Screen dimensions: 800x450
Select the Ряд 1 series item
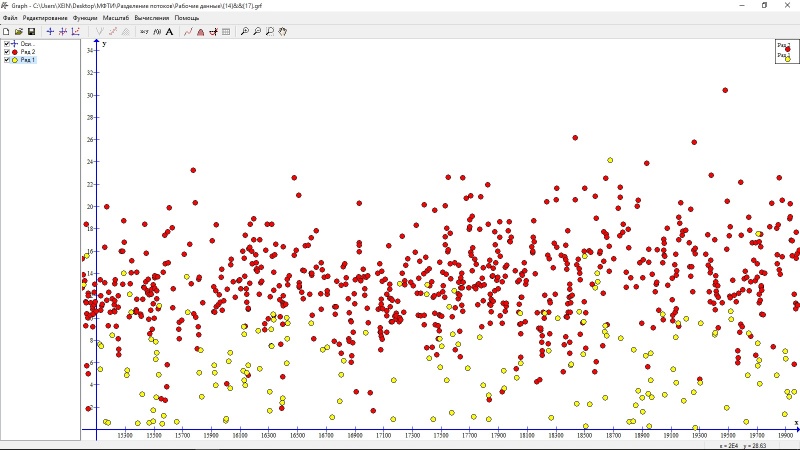click(x=28, y=60)
